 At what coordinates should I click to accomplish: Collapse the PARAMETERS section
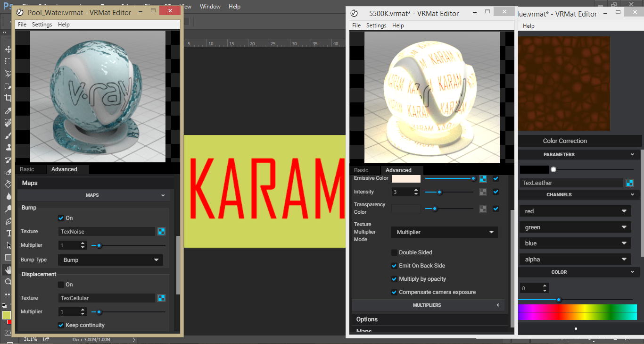pos(579,154)
